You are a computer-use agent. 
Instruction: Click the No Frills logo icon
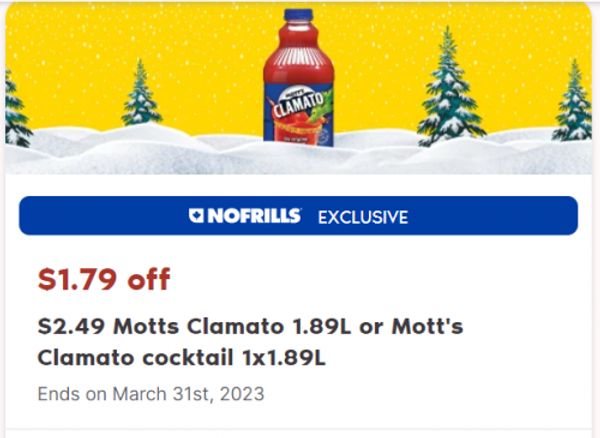(x=196, y=215)
